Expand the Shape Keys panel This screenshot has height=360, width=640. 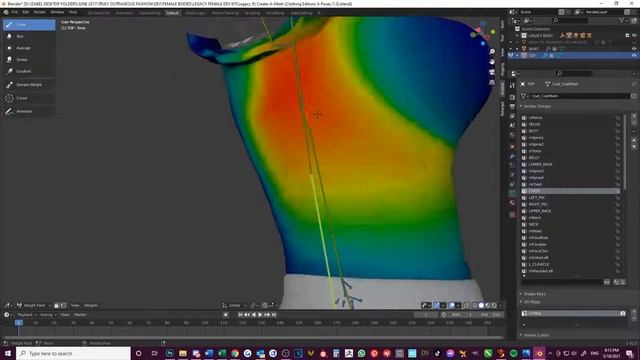[x=533, y=294]
